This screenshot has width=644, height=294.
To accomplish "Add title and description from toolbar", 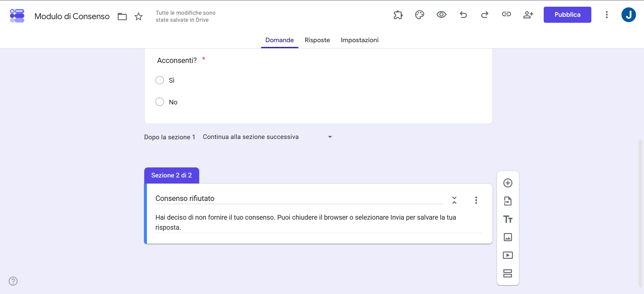I will [x=508, y=219].
